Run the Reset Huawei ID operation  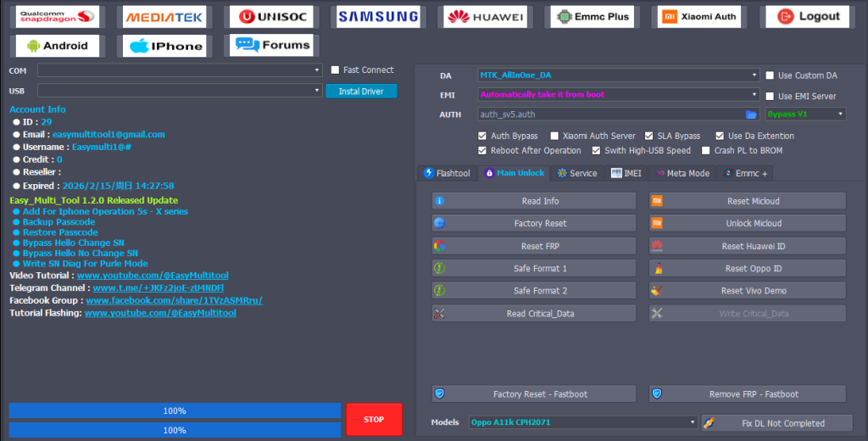pos(748,246)
